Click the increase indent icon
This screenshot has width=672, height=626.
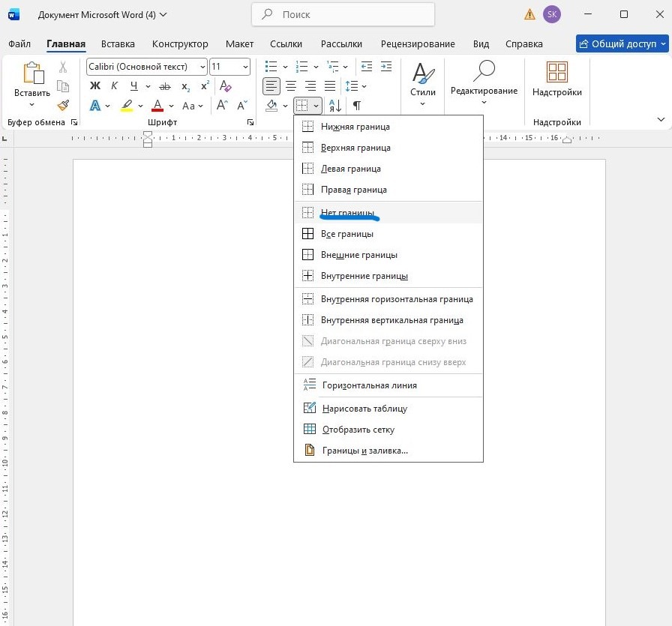point(386,67)
